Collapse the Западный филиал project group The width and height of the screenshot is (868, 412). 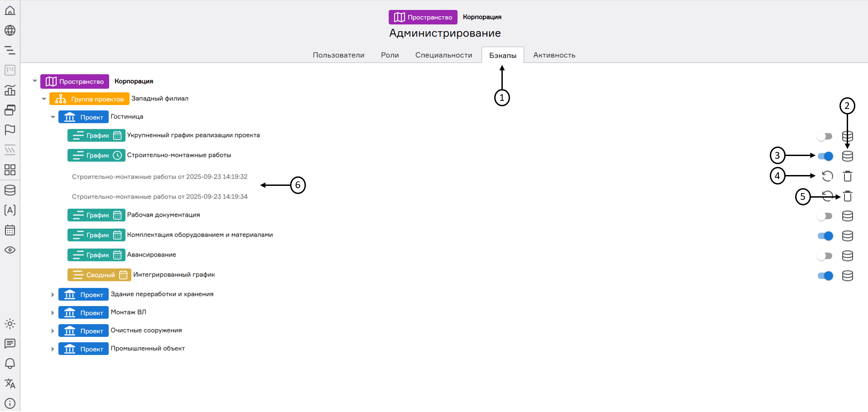pyautogui.click(x=44, y=99)
